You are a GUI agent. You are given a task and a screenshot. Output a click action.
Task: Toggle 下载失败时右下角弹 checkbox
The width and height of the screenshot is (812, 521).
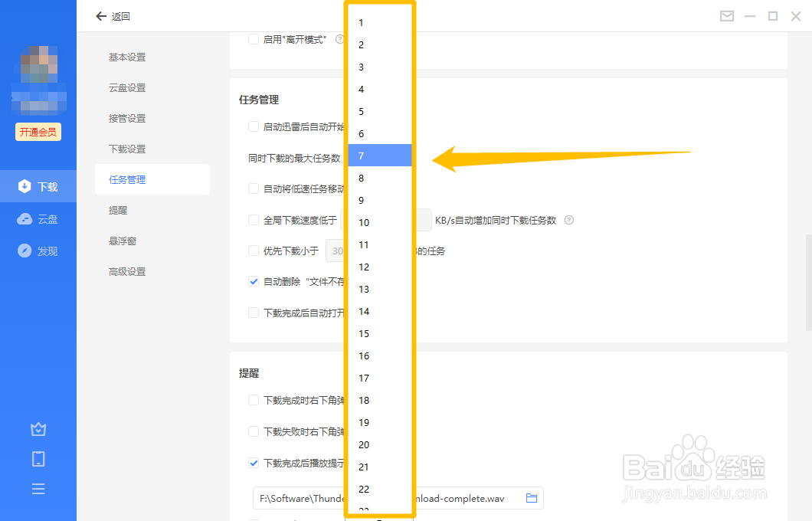(x=254, y=431)
